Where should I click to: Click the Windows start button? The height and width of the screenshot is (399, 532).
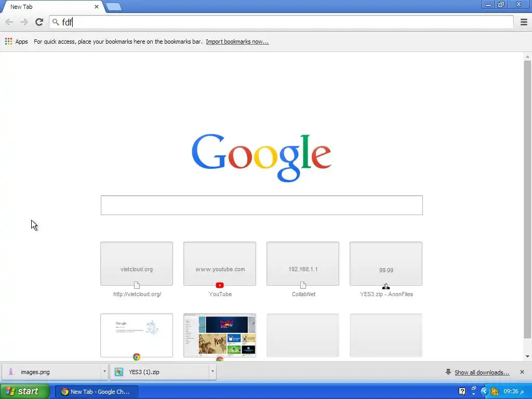click(x=24, y=391)
